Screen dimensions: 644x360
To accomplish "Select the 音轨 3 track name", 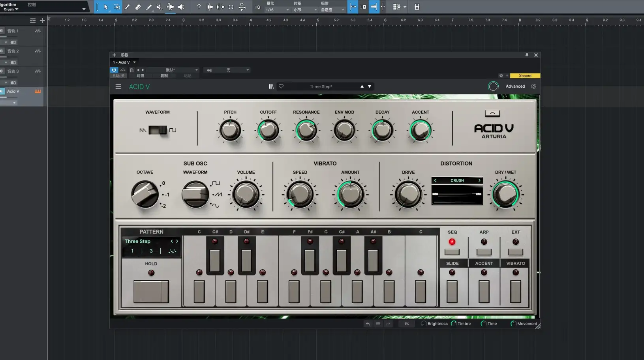I will (13, 71).
